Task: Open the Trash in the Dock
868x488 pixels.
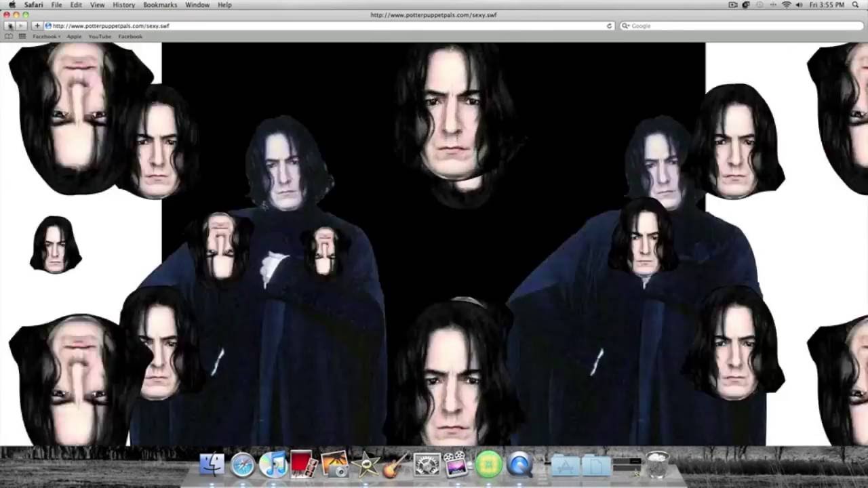Action: (x=657, y=464)
